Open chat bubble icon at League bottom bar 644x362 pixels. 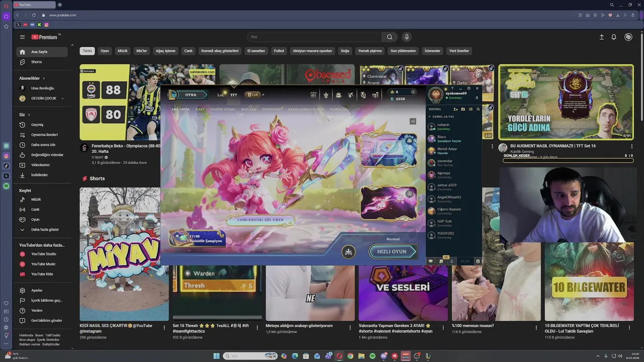(431, 261)
